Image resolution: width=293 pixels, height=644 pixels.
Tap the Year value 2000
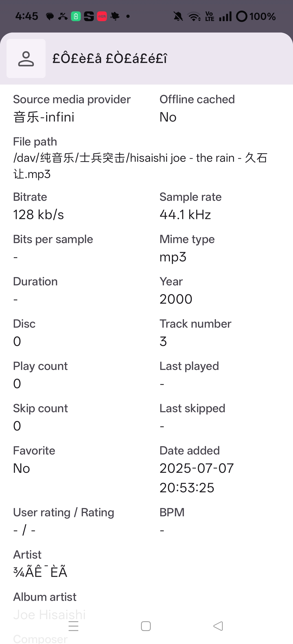point(176,299)
